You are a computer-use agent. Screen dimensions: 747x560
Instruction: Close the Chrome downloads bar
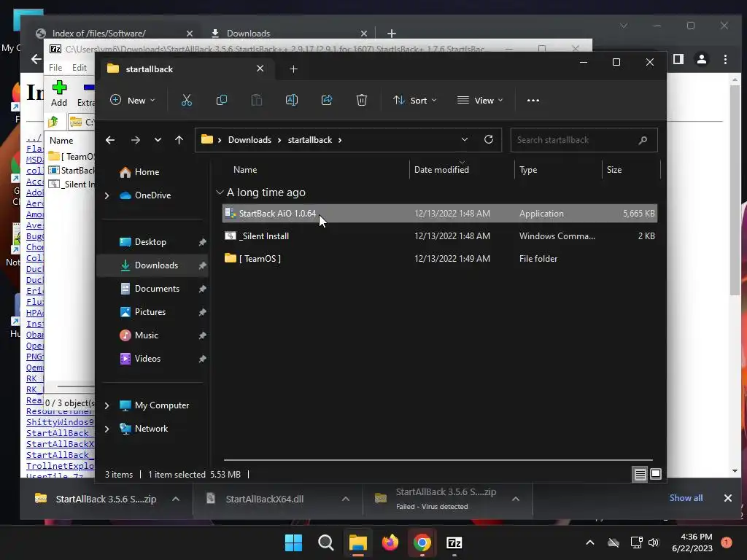pyautogui.click(x=728, y=498)
